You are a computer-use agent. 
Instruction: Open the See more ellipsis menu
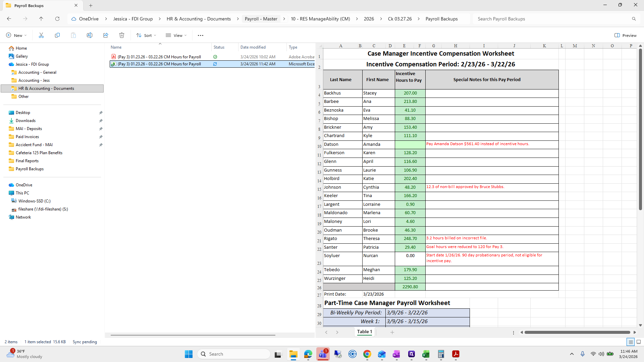tap(201, 35)
